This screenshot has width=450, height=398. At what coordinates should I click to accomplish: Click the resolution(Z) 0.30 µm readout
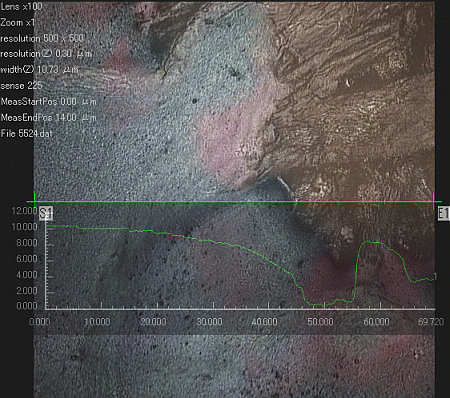click(x=46, y=54)
